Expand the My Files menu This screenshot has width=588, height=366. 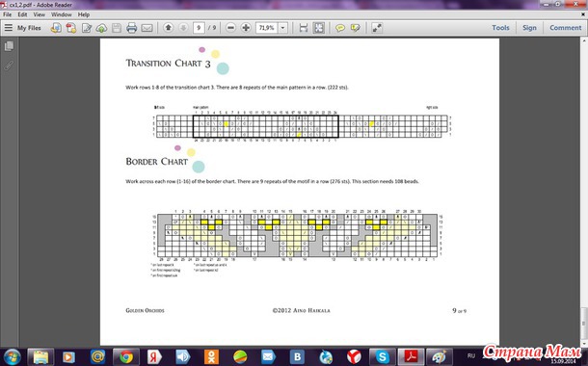point(22,28)
